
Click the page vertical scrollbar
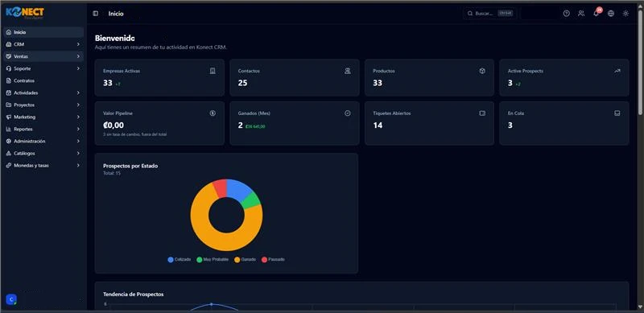tap(640, 62)
